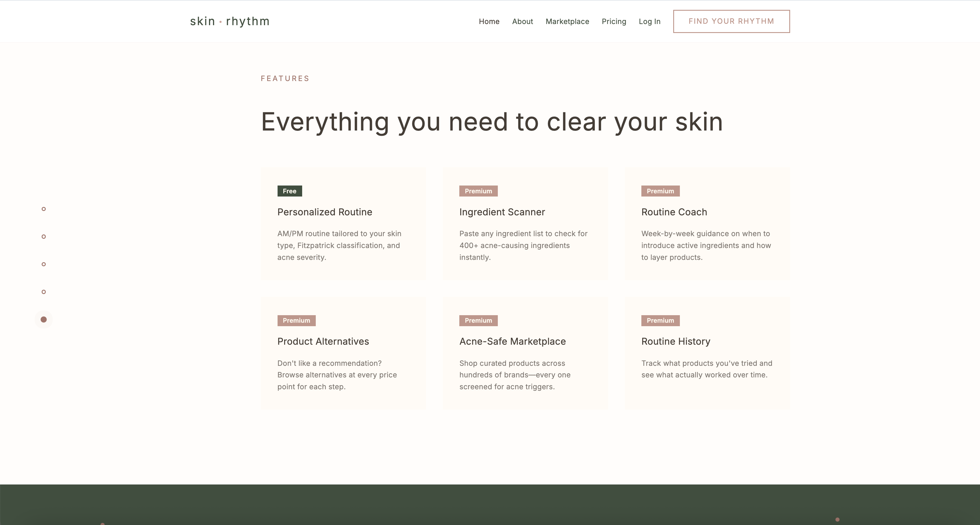This screenshot has height=525, width=980.
Task: Click the Free badge on Personalized Routine
Action: [289, 191]
